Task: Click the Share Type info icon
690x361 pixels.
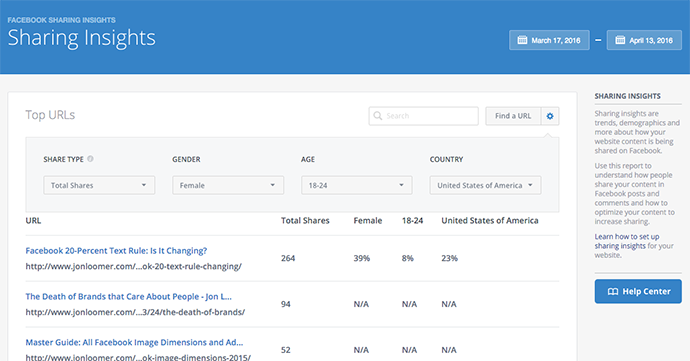Action: (90, 159)
